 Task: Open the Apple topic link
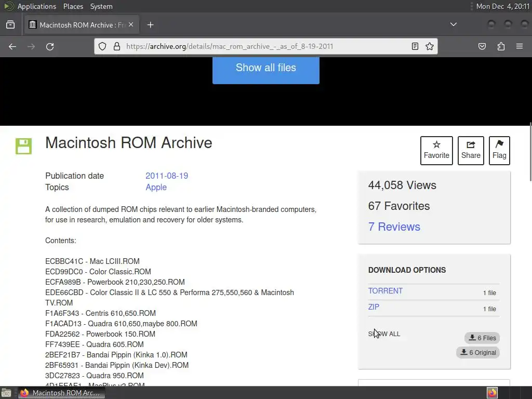[156, 187]
